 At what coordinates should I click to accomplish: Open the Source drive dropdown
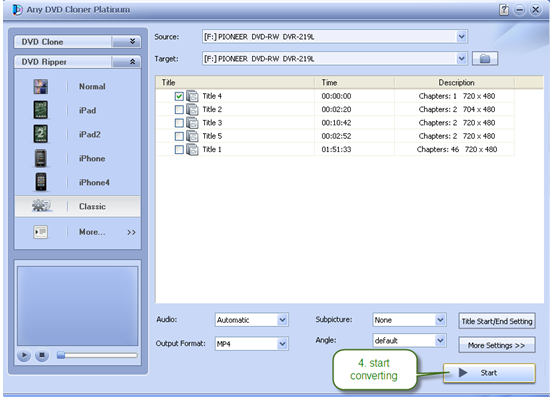click(461, 36)
